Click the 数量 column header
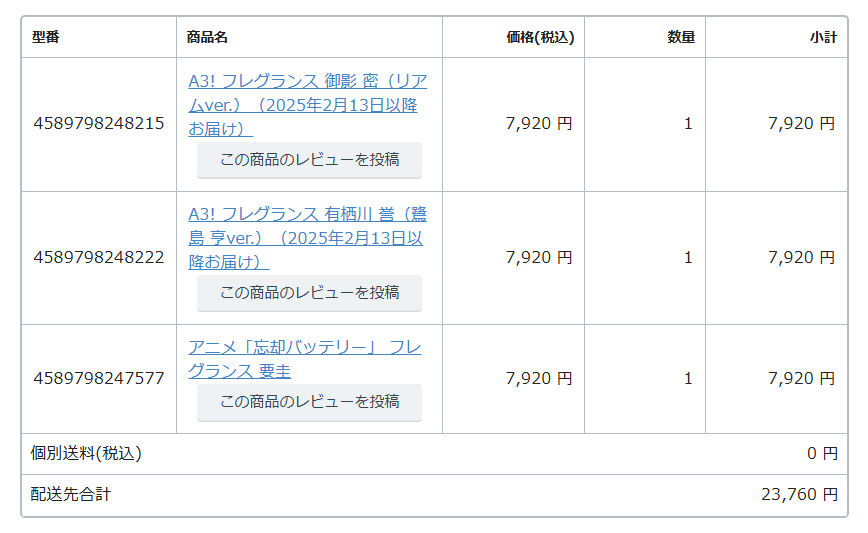868x533 pixels. coord(681,37)
